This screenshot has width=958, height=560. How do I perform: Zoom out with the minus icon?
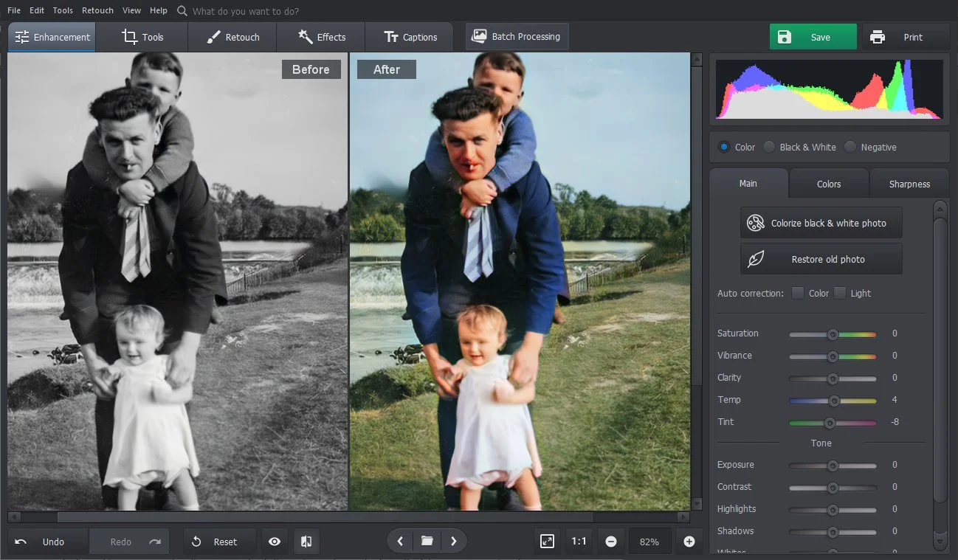pyautogui.click(x=611, y=542)
